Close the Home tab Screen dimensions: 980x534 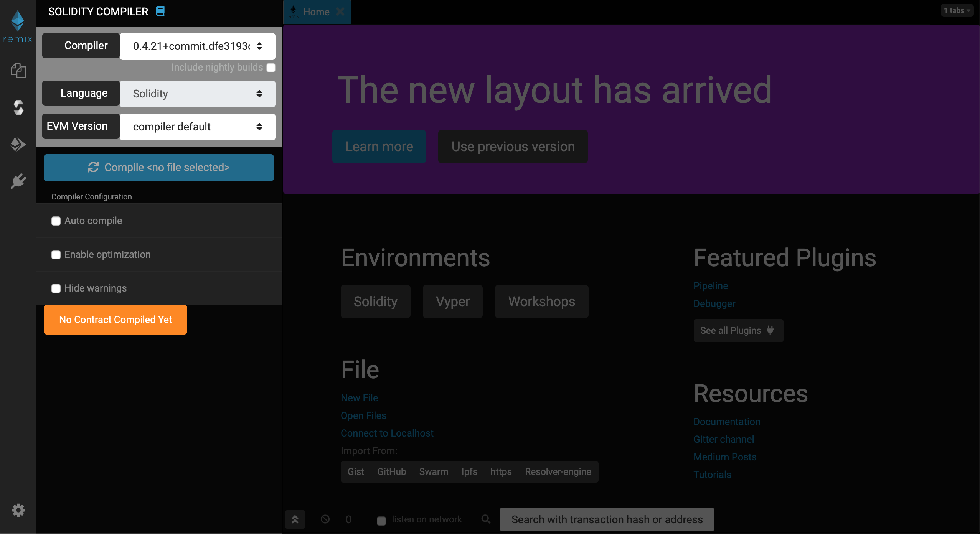(x=340, y=12)
